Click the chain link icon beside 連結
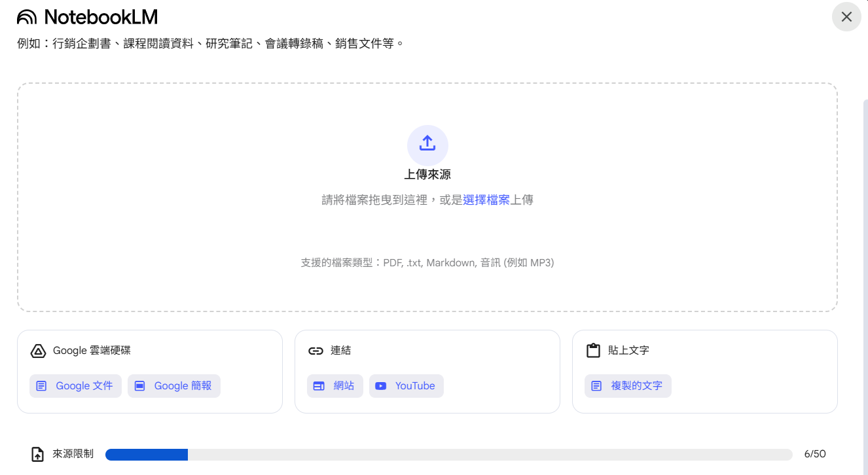 point(316,351)
